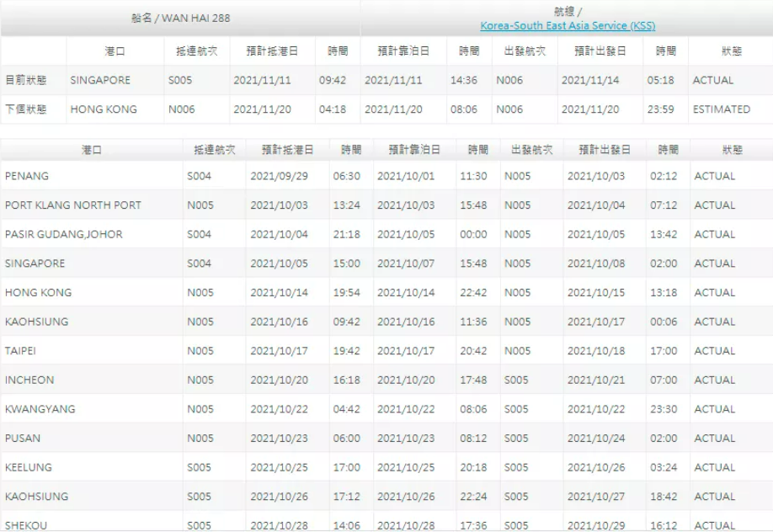Click berthing time 20:18 for KEELUNG
This screenshot has width=773, height=532.
[x=473, y=467]
